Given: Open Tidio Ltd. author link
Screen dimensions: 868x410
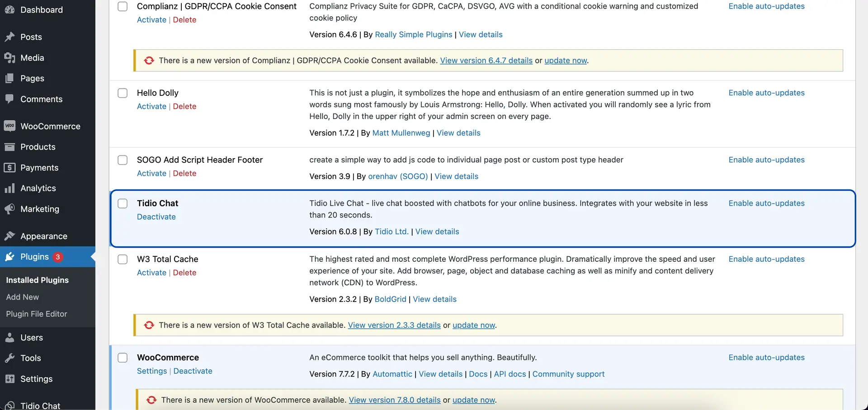Looking at the screenshot, I should click(x=392, y=231).
